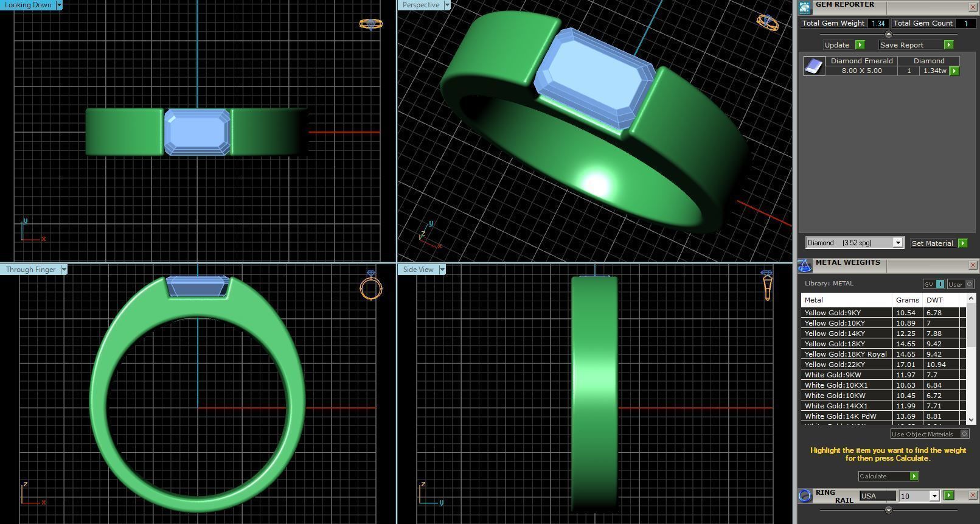
Task: Click the 8.00 X 5.00 gem size cell
Action: [x=861, y=71]
